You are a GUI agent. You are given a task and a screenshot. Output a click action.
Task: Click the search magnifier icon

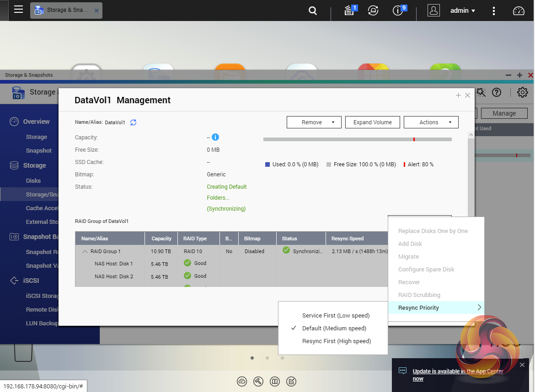pos(313,11)
